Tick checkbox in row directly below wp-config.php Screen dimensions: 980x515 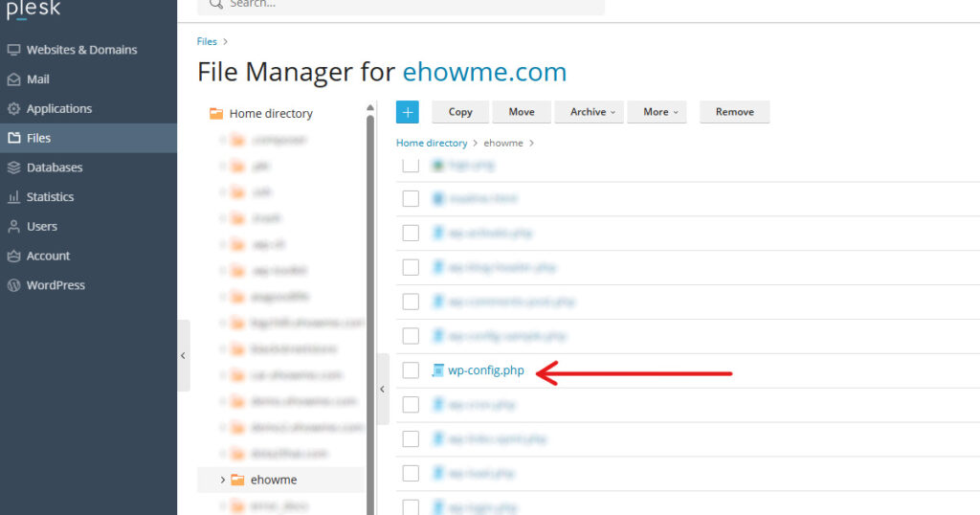pos(411,404)
